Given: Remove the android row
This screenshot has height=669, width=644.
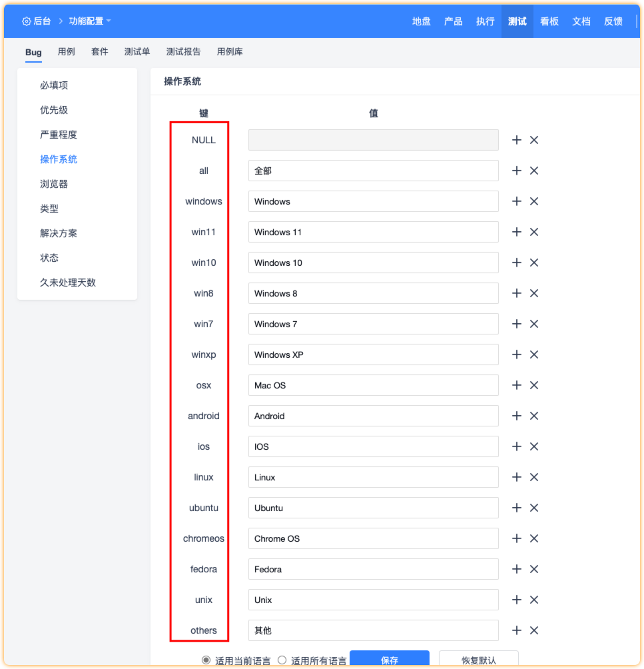Looking at the screenshot, I should 534,416.
